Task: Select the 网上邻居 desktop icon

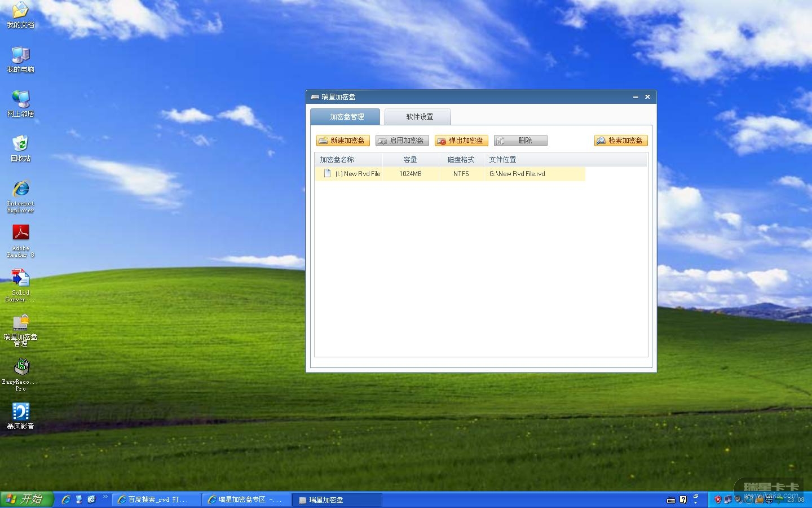Action: pyautogui.click(x=20, y=104)
